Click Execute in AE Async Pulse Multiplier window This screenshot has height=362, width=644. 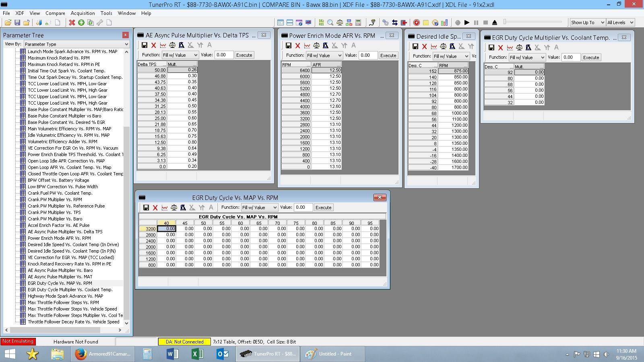(244, 55)
